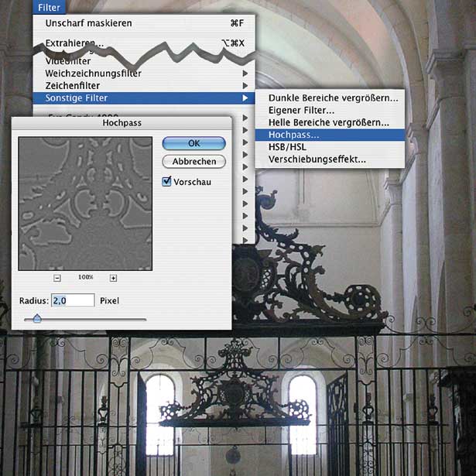Choose Dunkle Bereiche vergrößern... filter

click(330, 98)
